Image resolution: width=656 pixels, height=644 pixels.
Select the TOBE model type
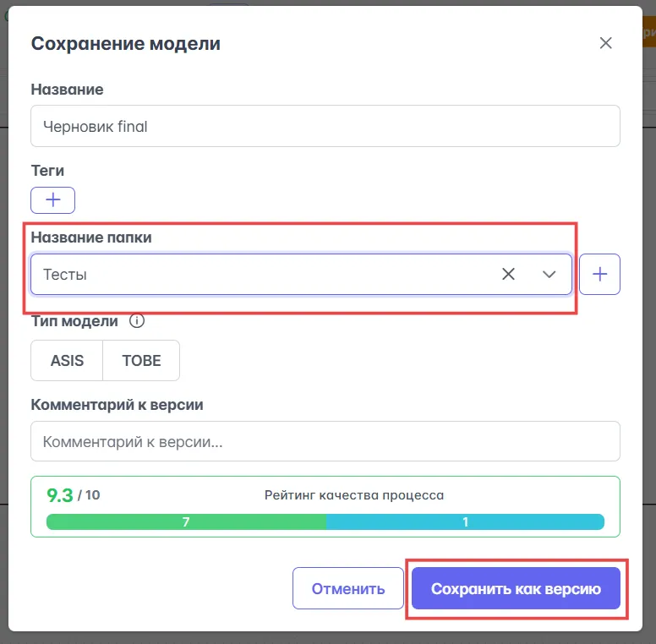point(141,361)
